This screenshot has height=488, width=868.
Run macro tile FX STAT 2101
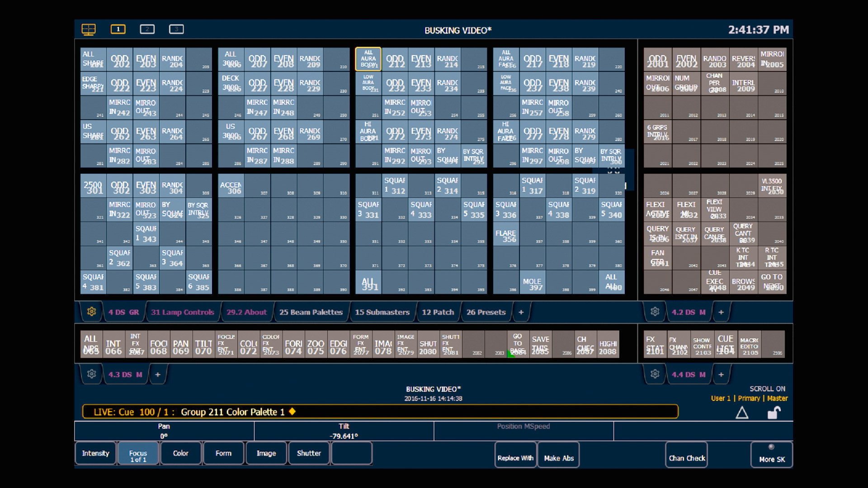point(655,344)
